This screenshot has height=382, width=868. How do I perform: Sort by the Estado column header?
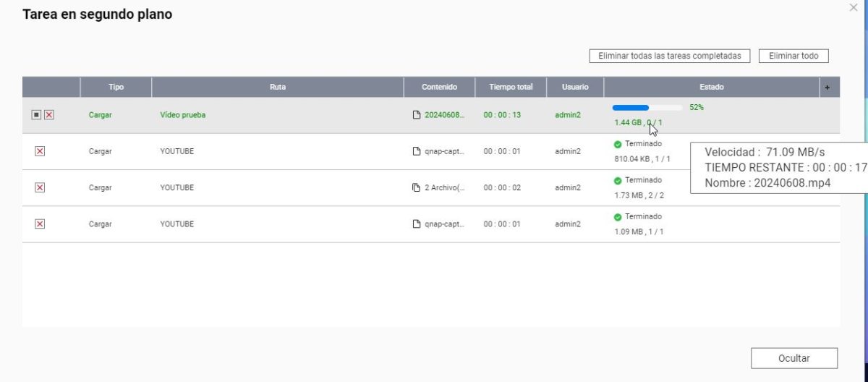pos(712,87)
